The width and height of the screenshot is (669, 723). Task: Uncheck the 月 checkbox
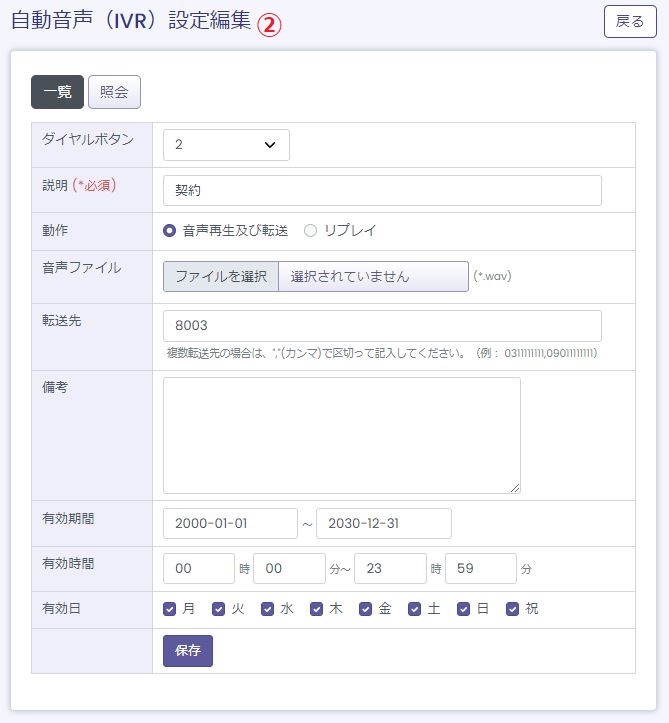(x=170, y=608)
